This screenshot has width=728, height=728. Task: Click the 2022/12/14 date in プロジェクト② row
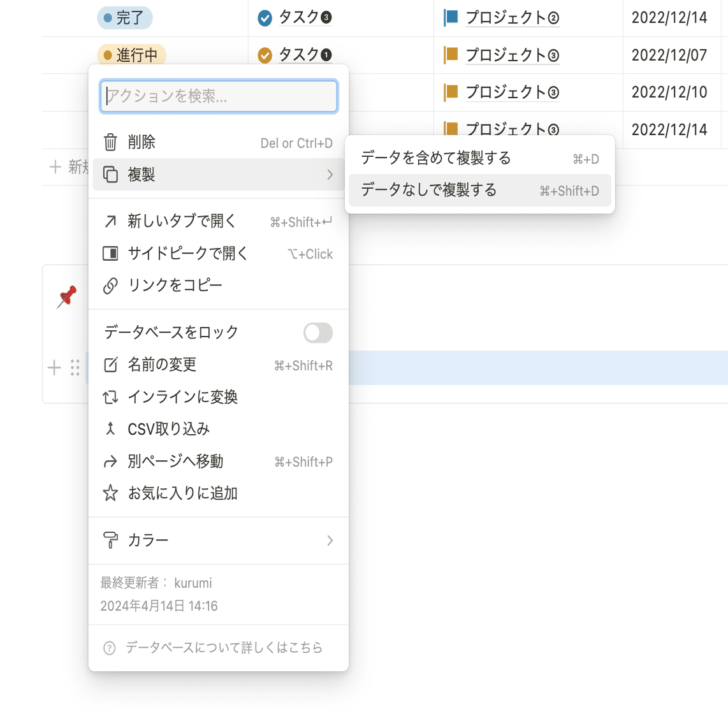(669, 18)
